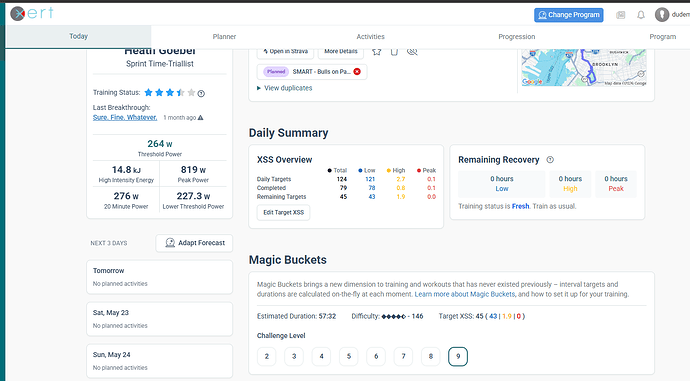690x381 pixels.
Task: Click the Remaining Recovery help icon
Action: pyautogui.click(x=550, y=160)
